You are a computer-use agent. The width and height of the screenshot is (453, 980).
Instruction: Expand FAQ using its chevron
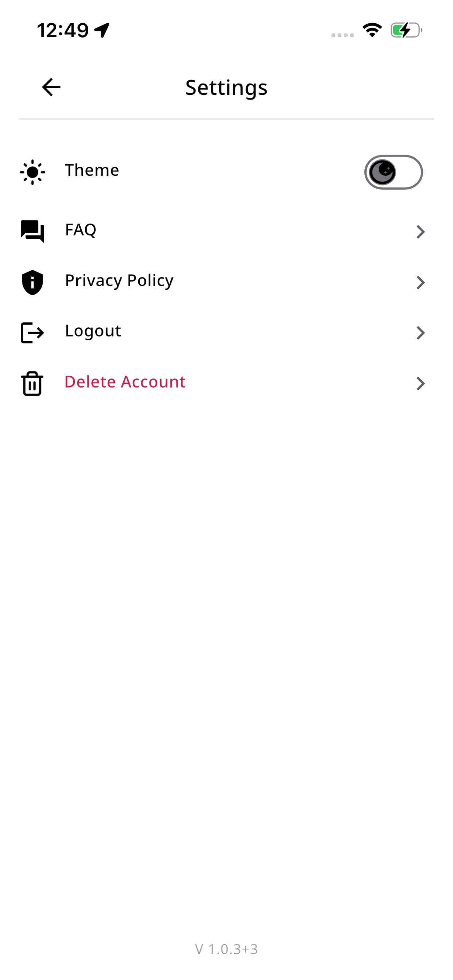pos(420,232)
